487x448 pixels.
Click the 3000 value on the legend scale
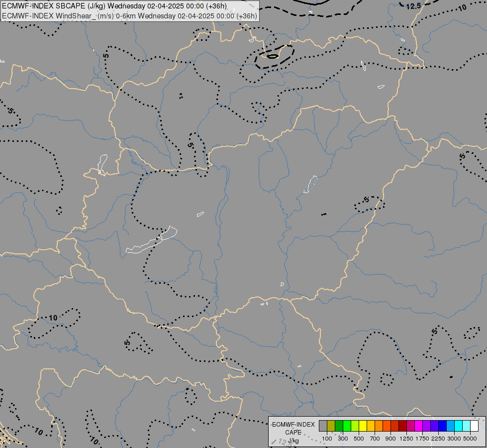tap(454, 439)
